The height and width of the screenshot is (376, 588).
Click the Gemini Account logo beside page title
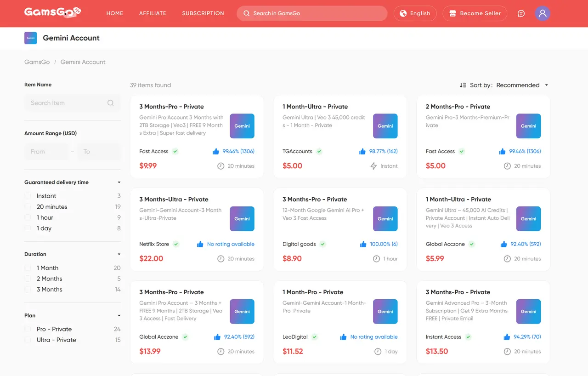[30, 38]
